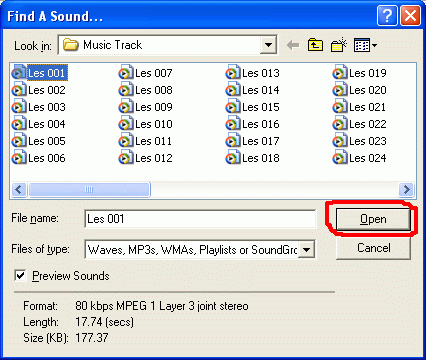
Task: Create a new folder
Action: (x=339, y=45)
